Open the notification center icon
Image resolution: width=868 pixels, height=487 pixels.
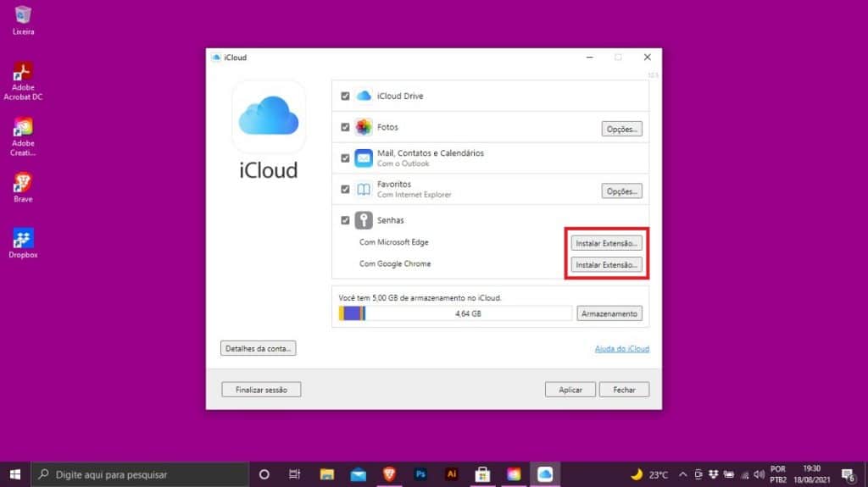848,474
